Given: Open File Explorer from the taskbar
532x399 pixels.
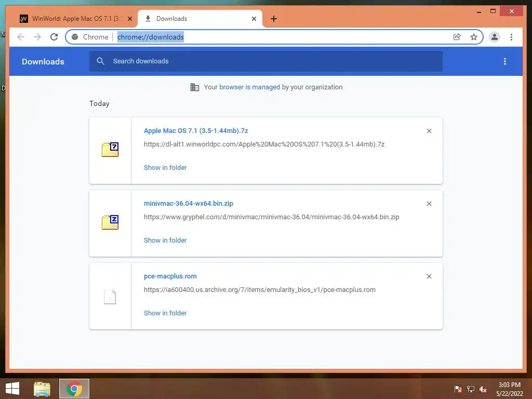Looking at the screenshot, I should click(42, 389).
